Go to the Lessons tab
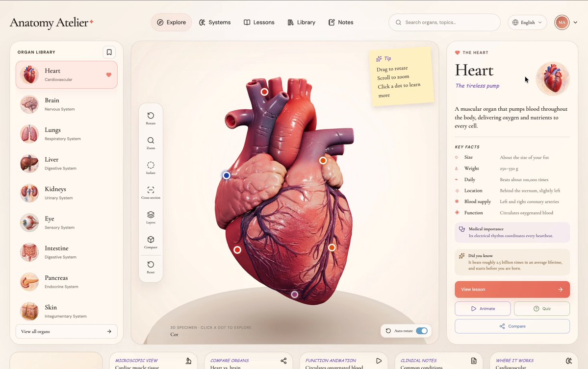This screenshot has height=369, width=588. [x=259, y=23]
